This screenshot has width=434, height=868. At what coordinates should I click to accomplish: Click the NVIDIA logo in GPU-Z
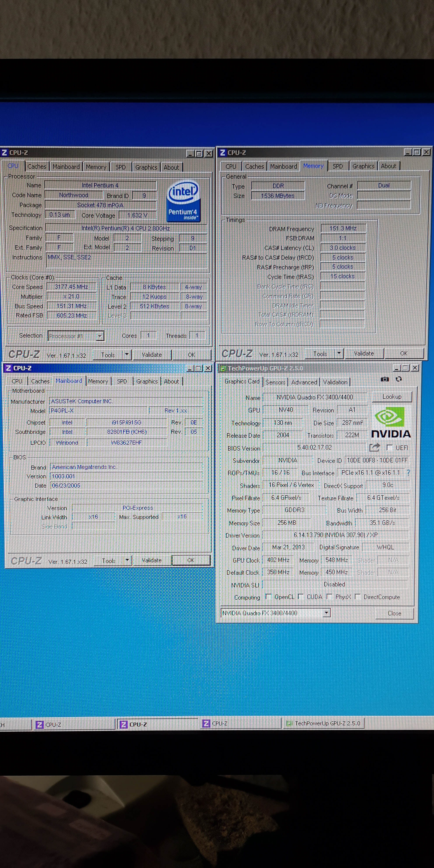click(390, 422)
